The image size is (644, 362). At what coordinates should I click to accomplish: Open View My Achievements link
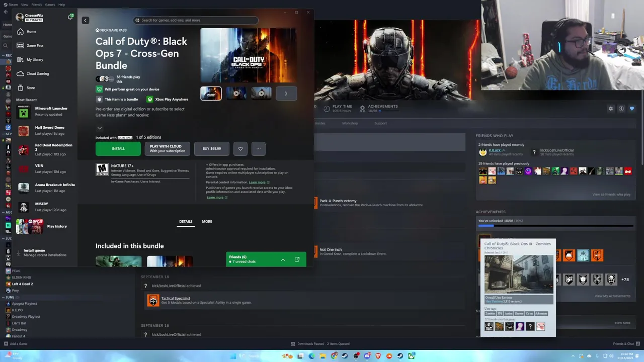[612, 296]
